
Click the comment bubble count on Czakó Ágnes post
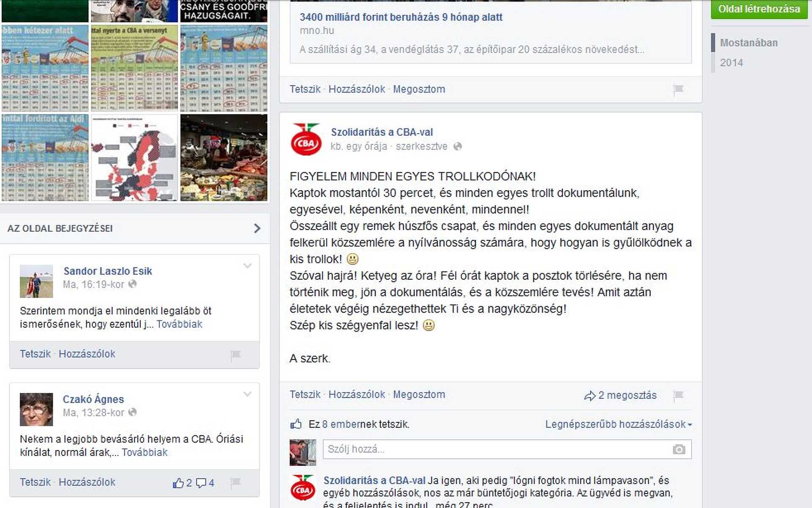pos(206,483)
